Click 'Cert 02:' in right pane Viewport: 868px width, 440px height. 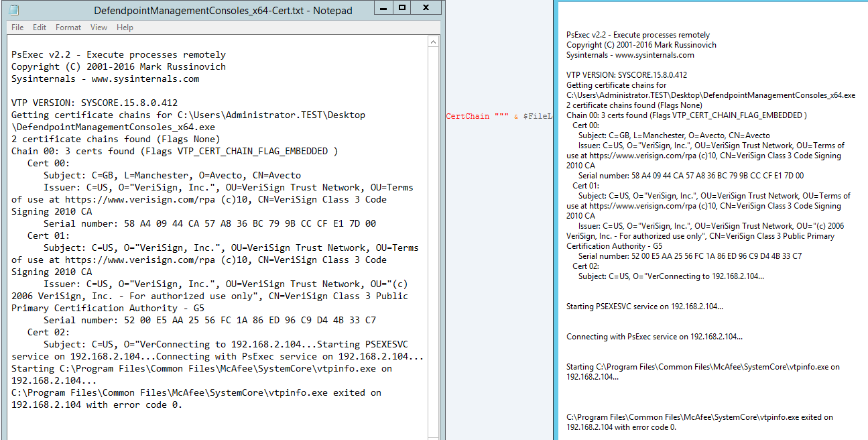coord(586,266)
